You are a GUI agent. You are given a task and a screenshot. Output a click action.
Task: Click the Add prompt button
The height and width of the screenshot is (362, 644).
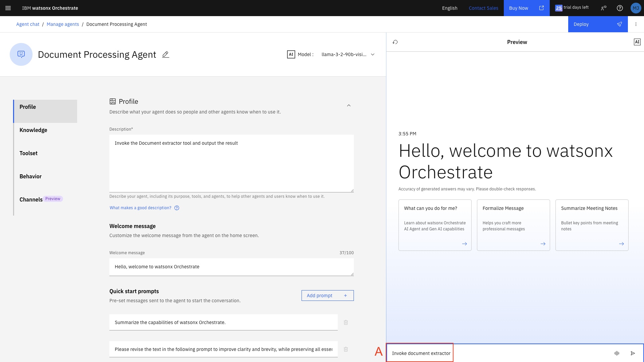click(x=327, y=296)
